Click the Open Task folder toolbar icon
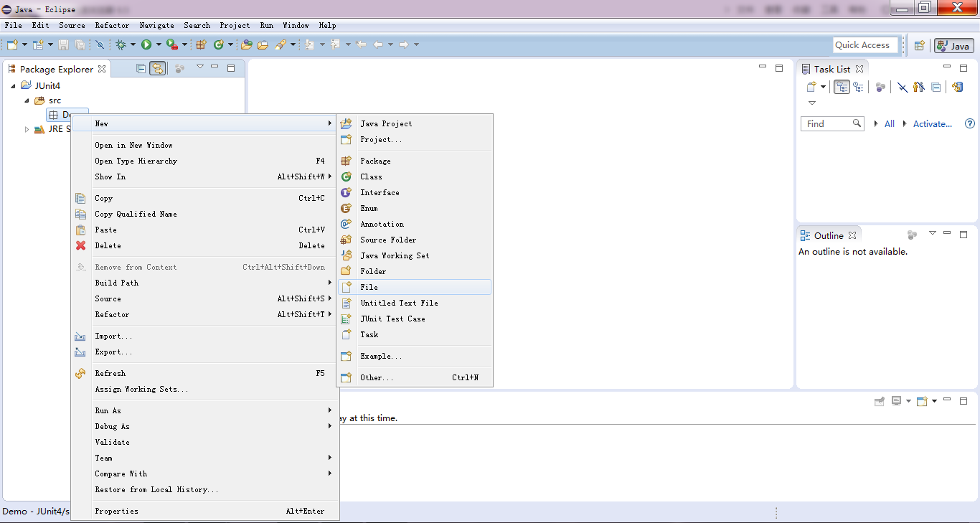Image resolution: width=980 pixels, height=523 pixels. pos(263,44)
